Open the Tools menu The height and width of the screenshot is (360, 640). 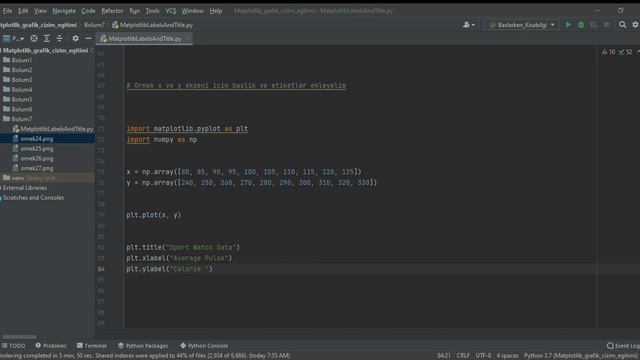click(152, 11)
